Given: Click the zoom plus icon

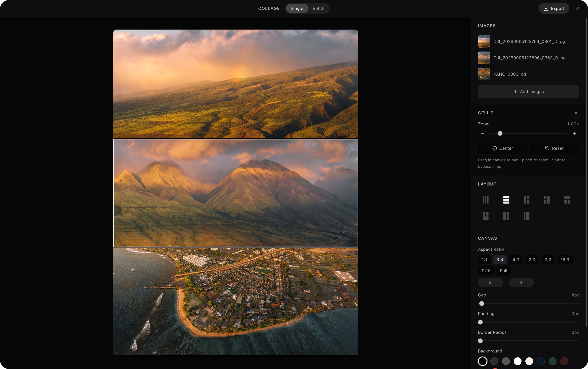Looking at the screenshot, I should coord(574,134).
